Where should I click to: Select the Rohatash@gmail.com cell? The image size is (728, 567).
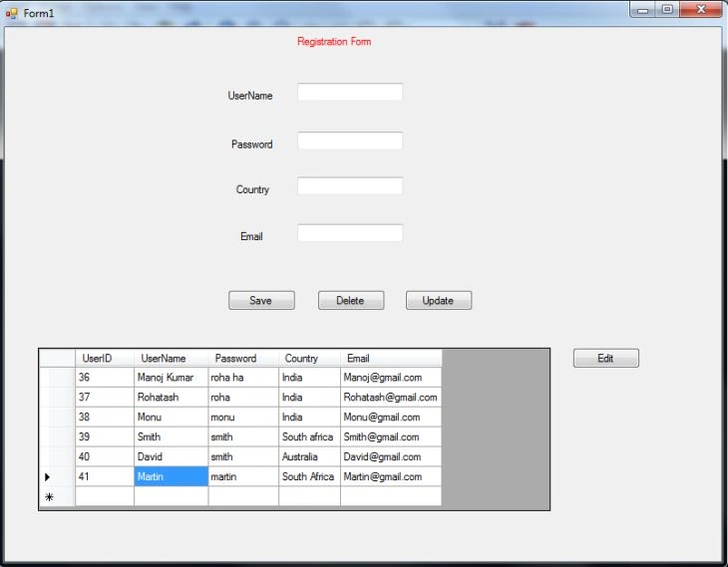pyautogui.click(x=391, y=398)
